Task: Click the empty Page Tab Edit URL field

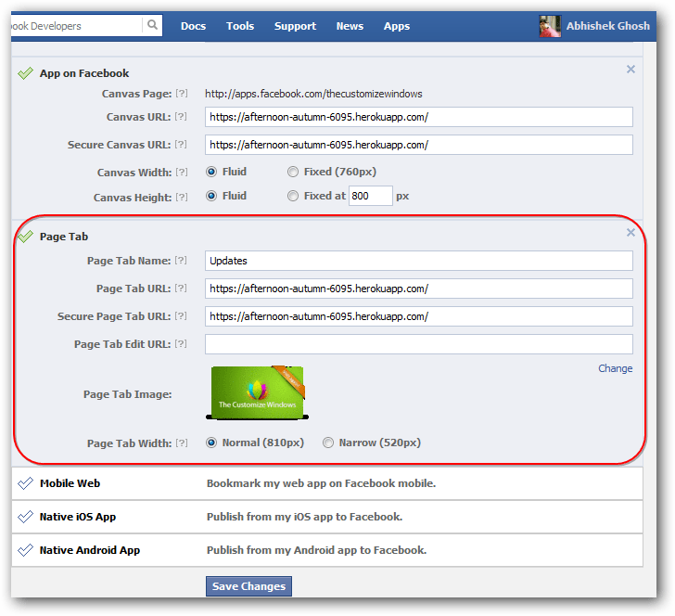Action: point(419,344)
